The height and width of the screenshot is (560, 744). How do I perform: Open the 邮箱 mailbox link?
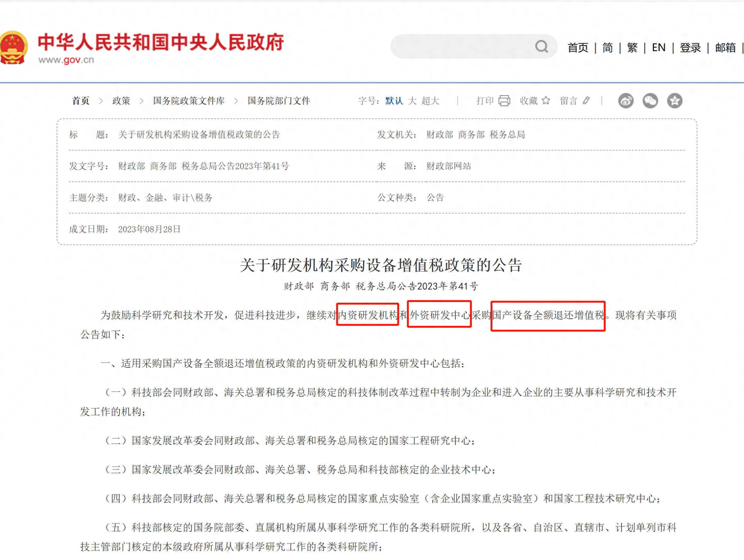(725, 47)
